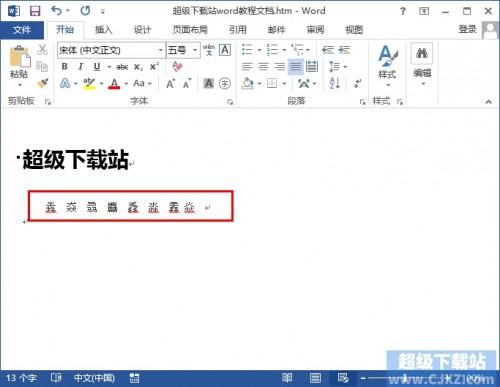Image resolution: width=500 pixels, height=387 pixels.
Task: Align text right
Action: point(280,66)
